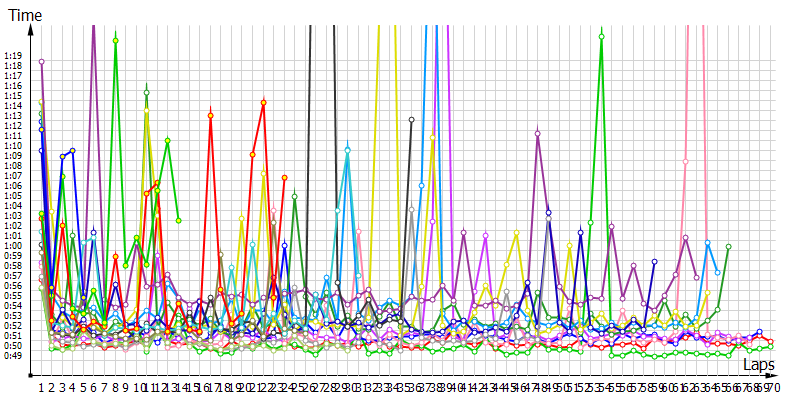Click the cyan peak point near lap 30
Screen dimensions: 800x400
pos(347,150)
